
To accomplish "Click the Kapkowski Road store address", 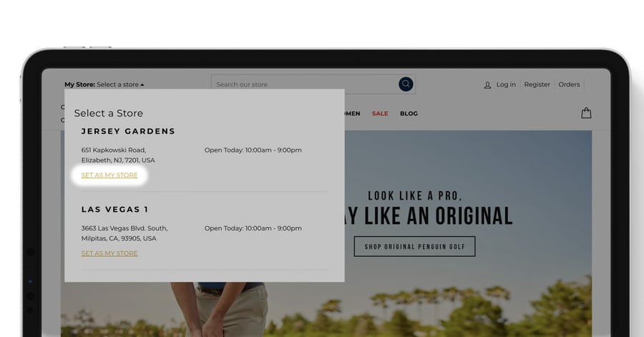I will 118,155.
